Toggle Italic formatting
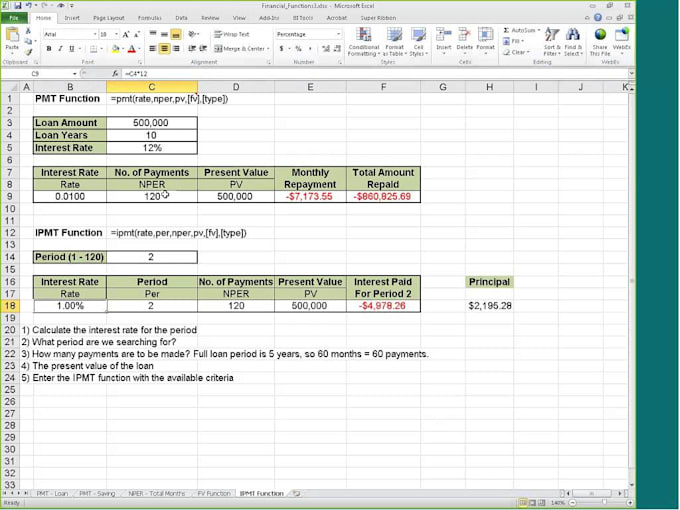 [x=60, y=49]
